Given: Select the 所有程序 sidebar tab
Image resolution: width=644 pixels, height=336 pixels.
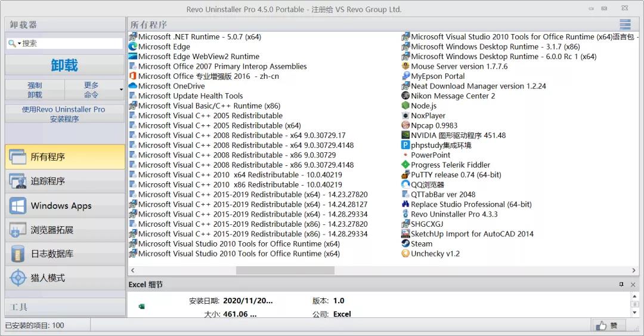Looking at the screenshot, I should coord(65,157).
